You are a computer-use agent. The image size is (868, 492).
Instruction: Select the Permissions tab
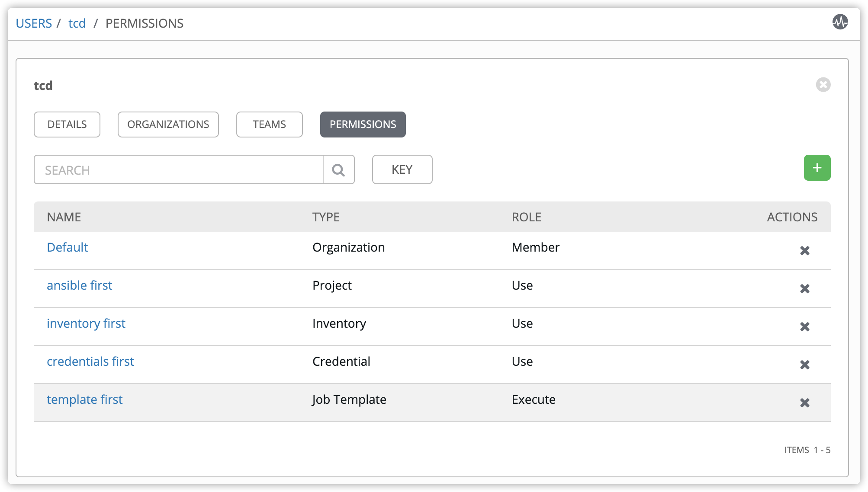point(363,125)
